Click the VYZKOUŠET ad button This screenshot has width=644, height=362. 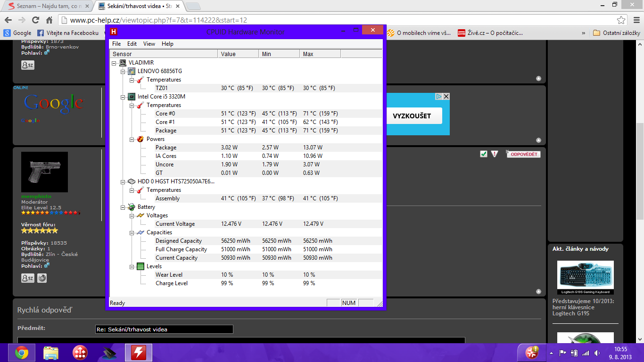point(412,116)
